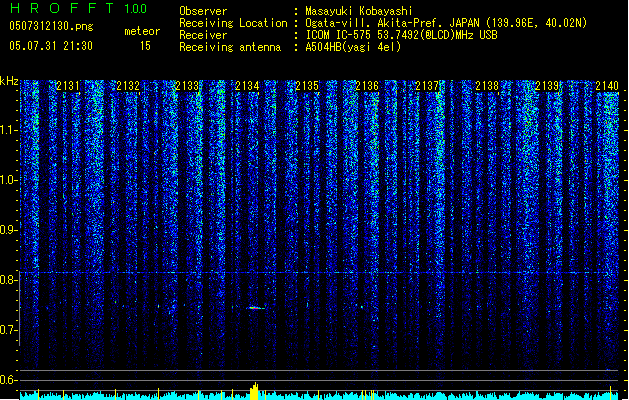
Task: Select the file name 0507312130.png
Action: click(51, 27)
